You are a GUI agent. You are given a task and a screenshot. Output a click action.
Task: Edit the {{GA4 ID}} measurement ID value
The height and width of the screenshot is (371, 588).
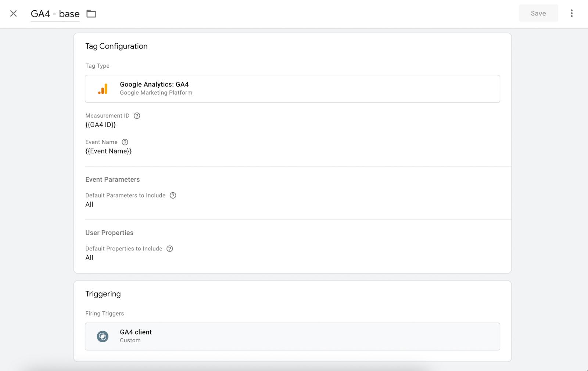(x=101, y=125)
